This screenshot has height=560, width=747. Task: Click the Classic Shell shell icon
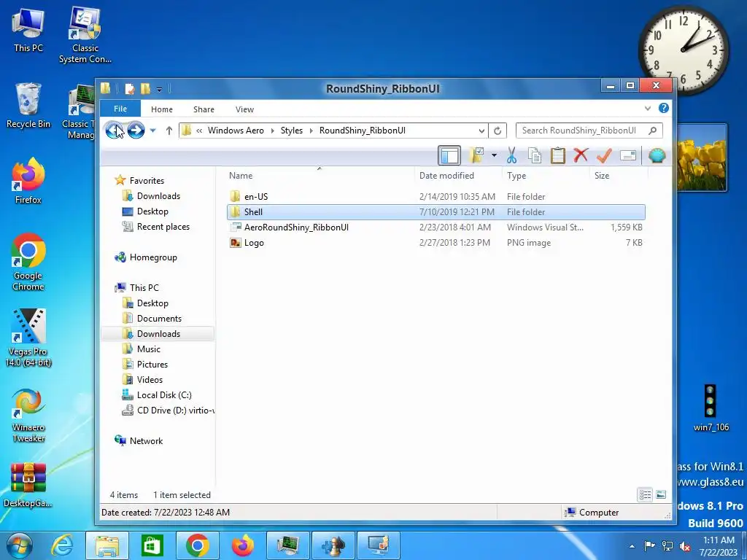coord(657,155)
